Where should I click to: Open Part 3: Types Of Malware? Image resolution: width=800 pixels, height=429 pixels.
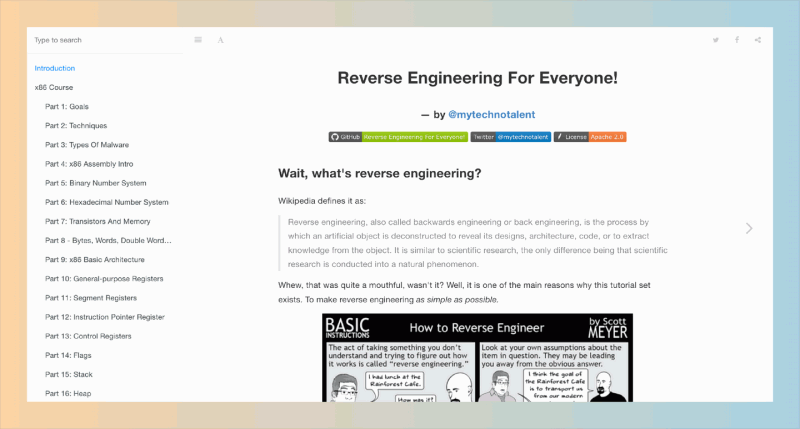click(x=87, y=145)
